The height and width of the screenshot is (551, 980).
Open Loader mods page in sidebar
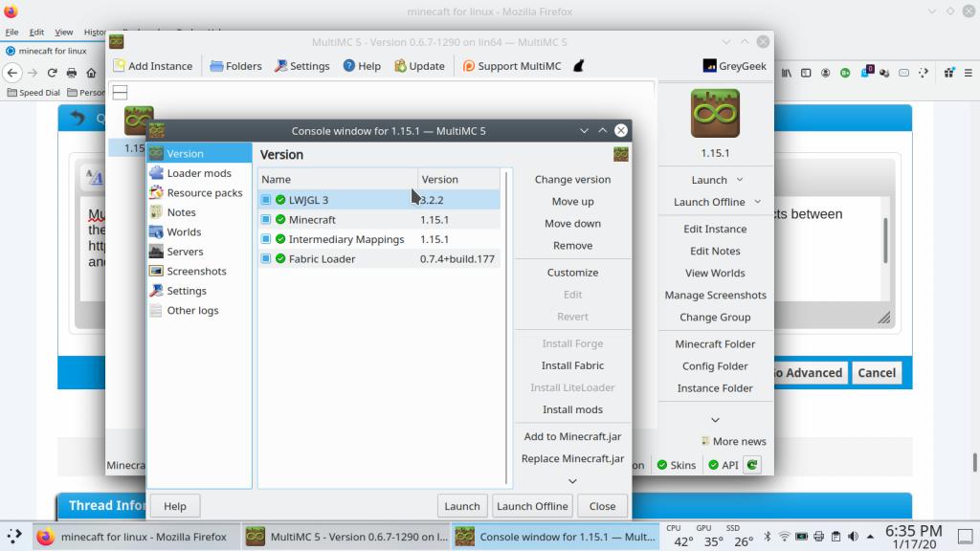pos(198,173)
